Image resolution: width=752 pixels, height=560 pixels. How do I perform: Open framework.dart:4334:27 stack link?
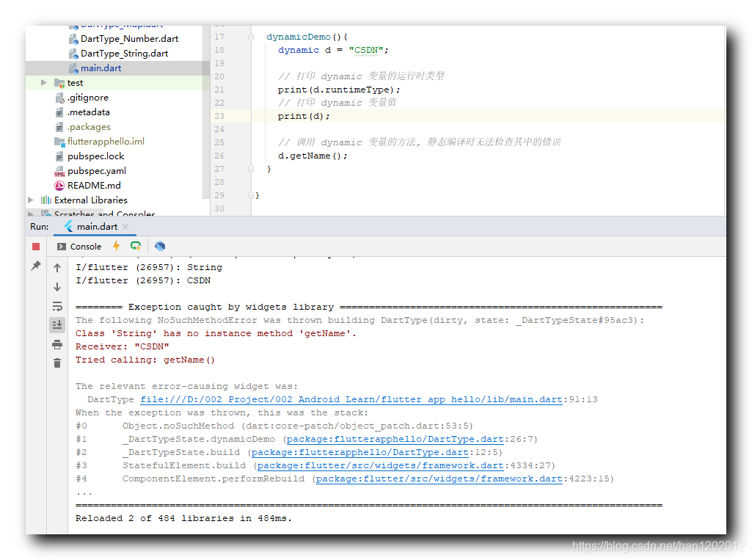[380, 465]
